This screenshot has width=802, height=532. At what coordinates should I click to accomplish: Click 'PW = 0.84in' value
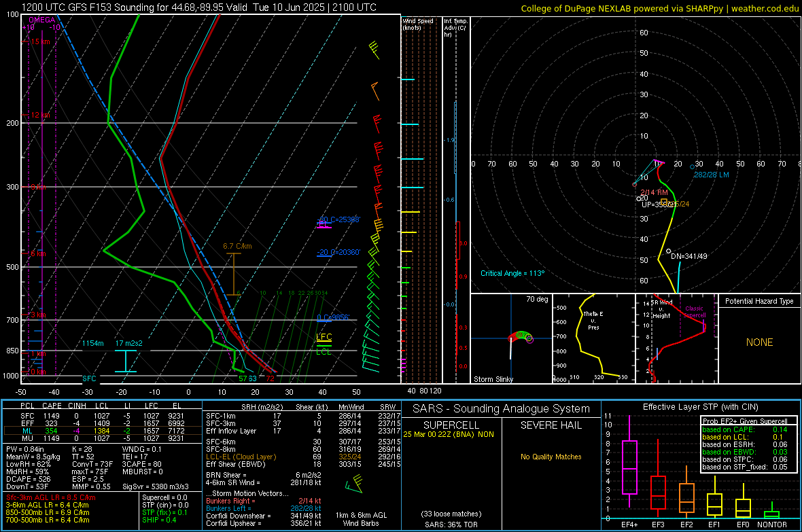click(25, 449)
